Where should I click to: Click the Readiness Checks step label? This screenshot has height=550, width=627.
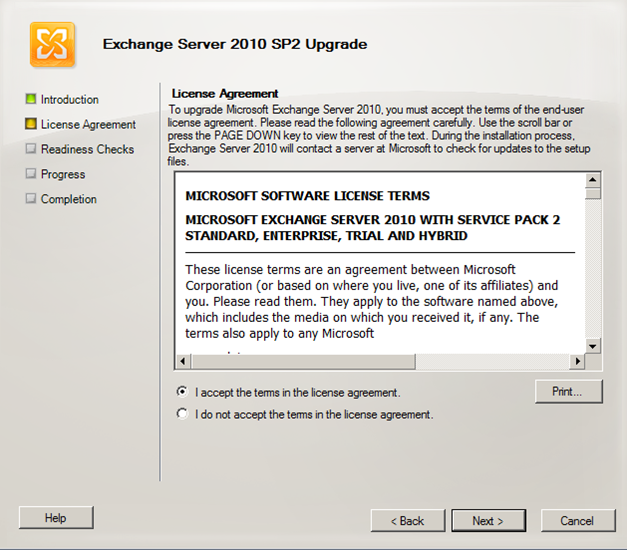coord(88,149)
